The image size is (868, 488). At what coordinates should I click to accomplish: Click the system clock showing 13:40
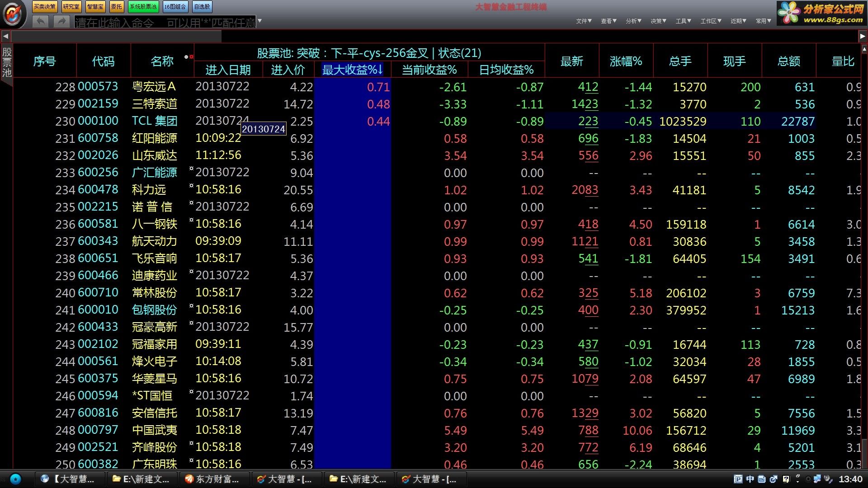click(851, 479)
